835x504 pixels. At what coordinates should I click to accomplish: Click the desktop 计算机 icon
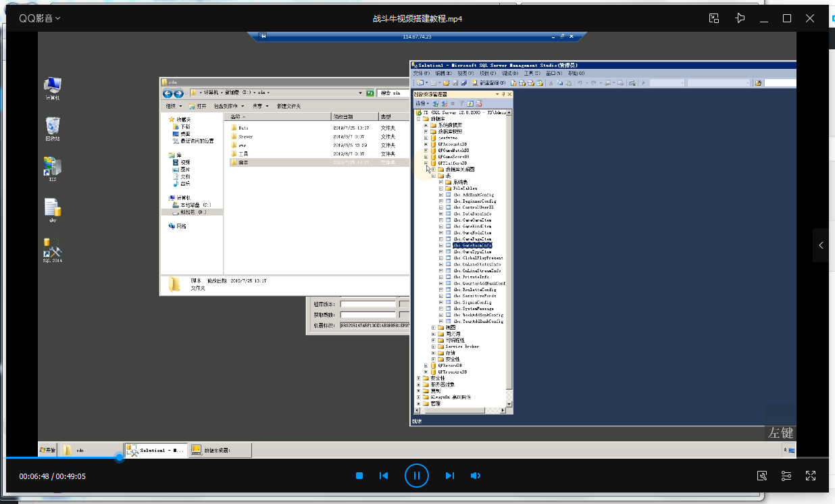[53, 89]
